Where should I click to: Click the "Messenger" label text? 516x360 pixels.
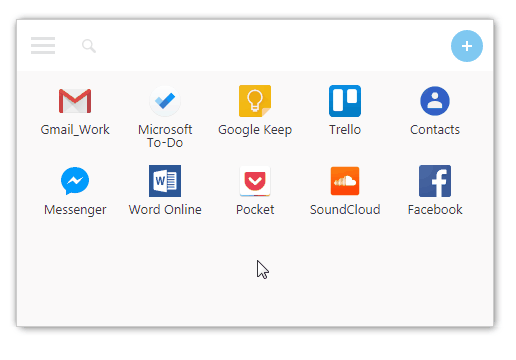tap(75, 210)
